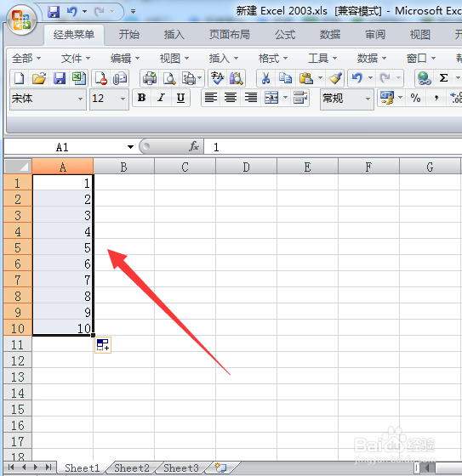Open the Undo history dropdown arrow in the classic toolbar
Viewport: 462px width, 476px height.
pos(370,78)
